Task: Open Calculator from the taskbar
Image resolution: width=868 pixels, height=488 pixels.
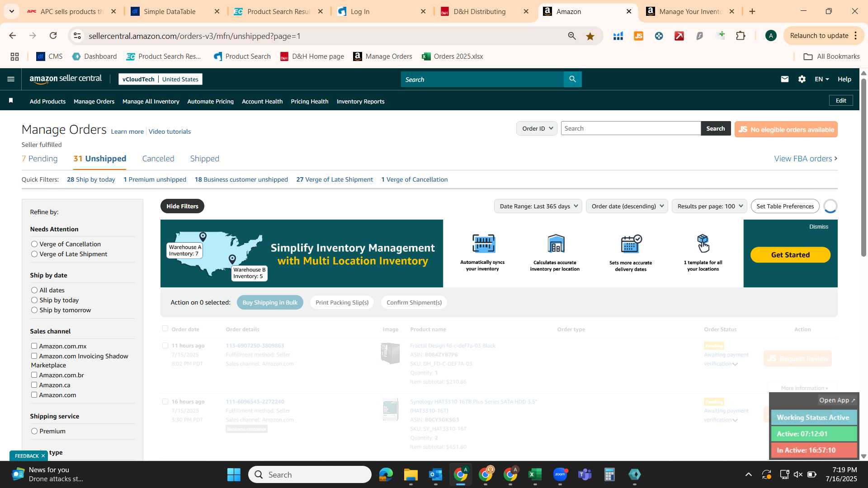Action: click(x=609, y=474)
